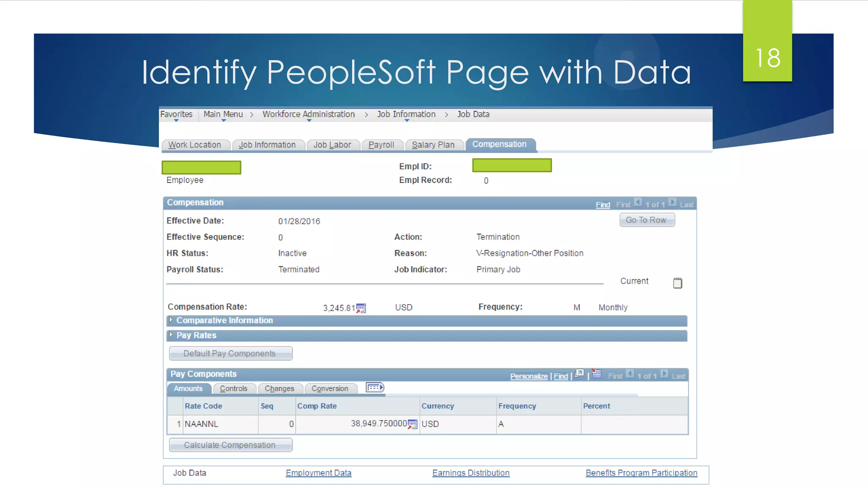Open the Benefits Program Participation link
Viewport: 868px width, 488px height.
641,473
